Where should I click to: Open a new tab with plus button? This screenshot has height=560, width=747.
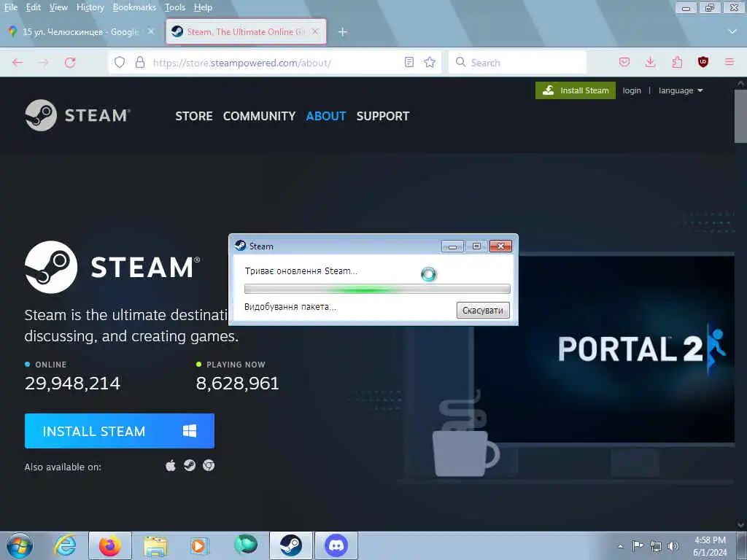[x=342, y=32]
